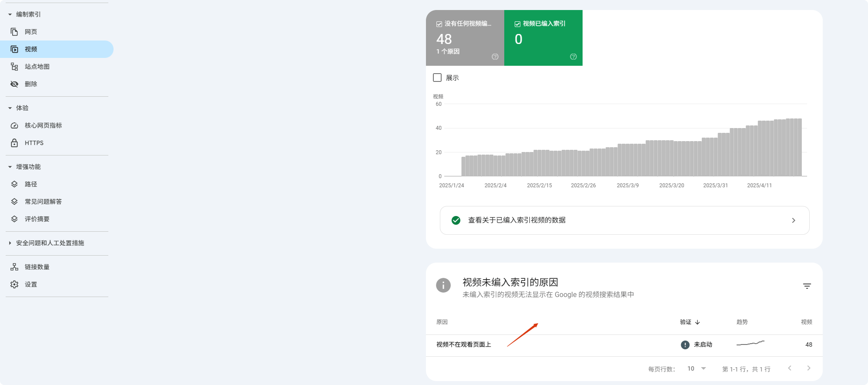Click green checkmark icon in indexed data row

tap(456, 220)
